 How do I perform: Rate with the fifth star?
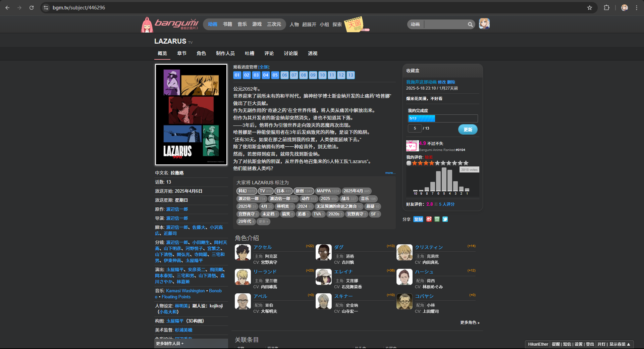coord(437,163)
